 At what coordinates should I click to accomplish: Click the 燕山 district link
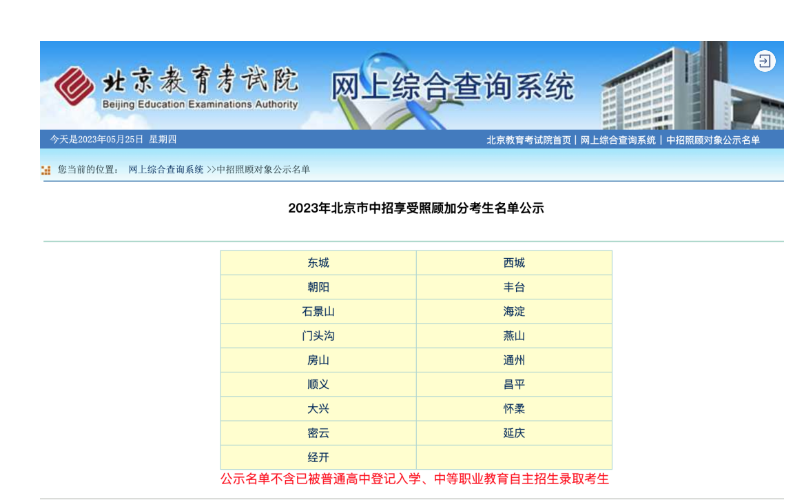514,336
